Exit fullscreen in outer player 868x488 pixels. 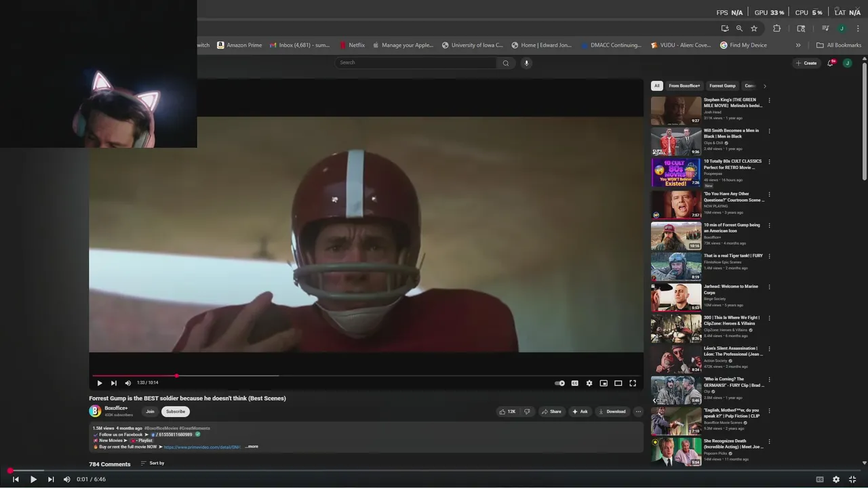click(x=852, y=479)
